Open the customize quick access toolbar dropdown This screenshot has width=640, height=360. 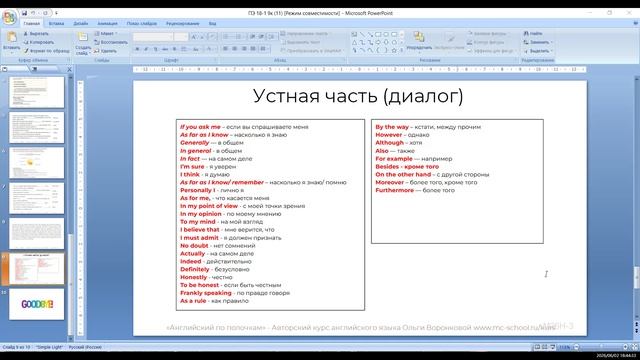[56, 13]
